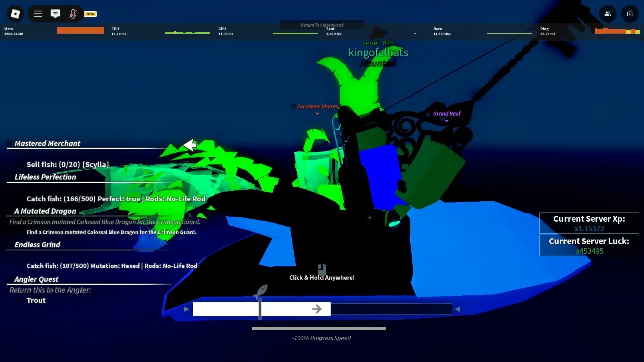
Task: Click the Current Server Xp label
Action: [x=589, y=219]
